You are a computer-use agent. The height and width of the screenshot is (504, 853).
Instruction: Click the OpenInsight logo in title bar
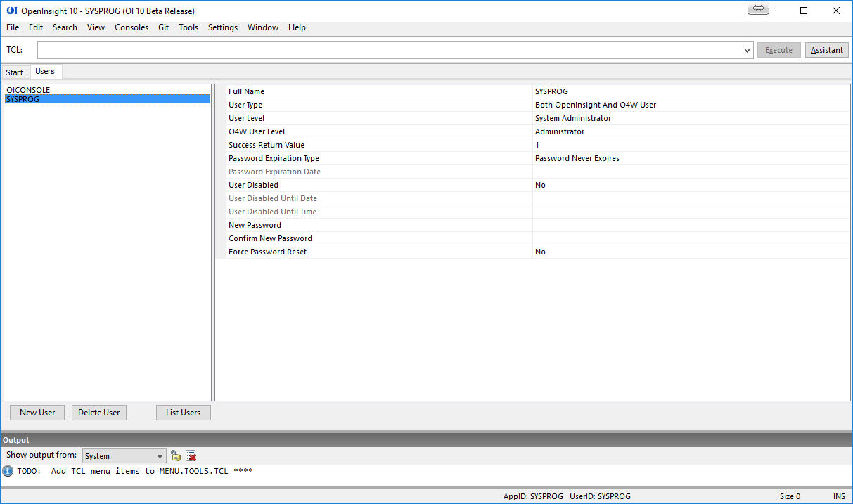point(11,11)
